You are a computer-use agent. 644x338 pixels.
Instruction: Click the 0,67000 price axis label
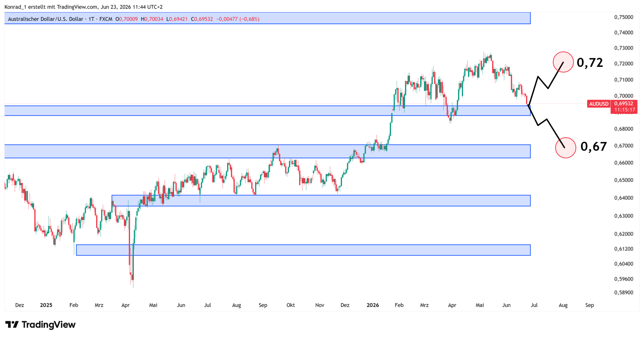pos(624,145)
